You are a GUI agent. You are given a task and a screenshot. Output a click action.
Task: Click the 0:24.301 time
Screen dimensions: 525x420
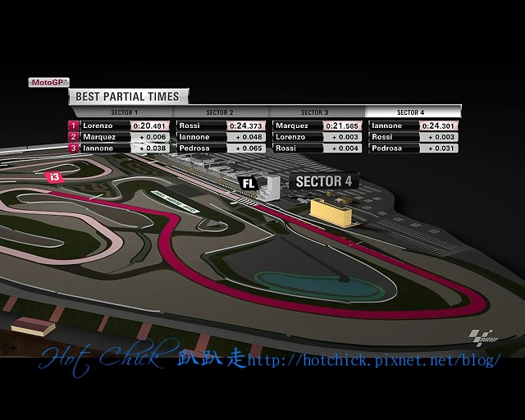(439, 126)
